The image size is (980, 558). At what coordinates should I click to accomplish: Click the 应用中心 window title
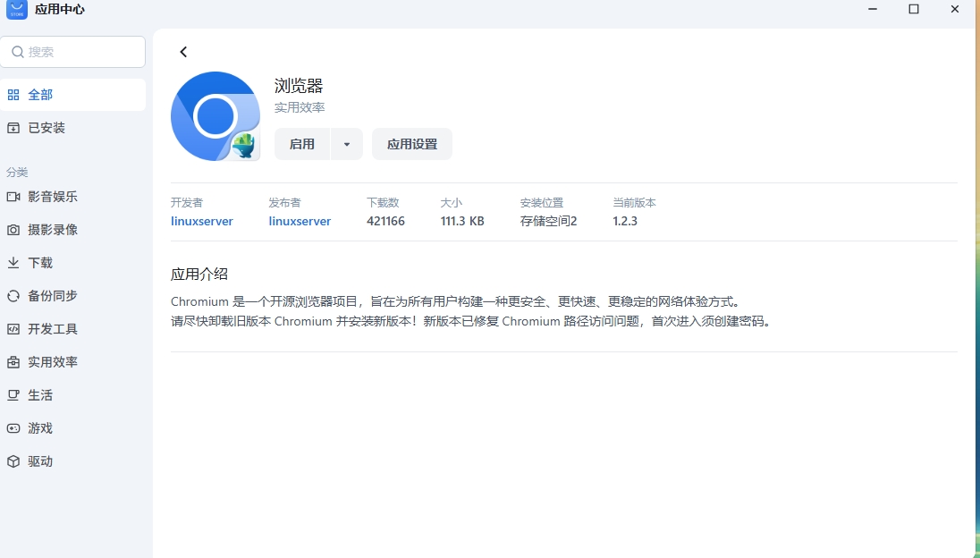pos(60,9)
